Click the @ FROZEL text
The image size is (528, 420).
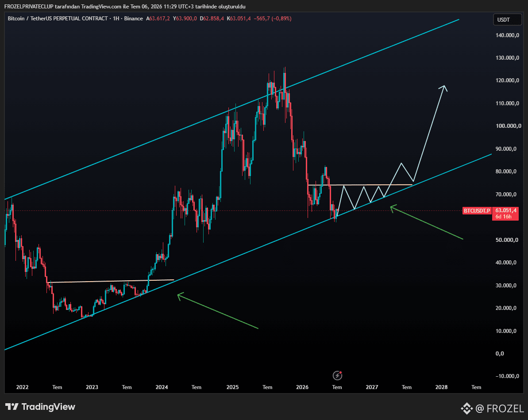coord(499,409)
